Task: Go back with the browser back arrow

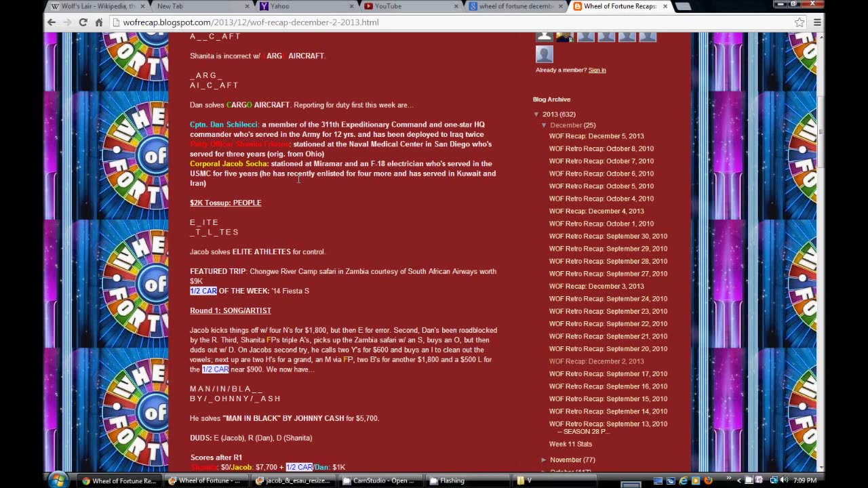Action: click(x=52, y=22)
